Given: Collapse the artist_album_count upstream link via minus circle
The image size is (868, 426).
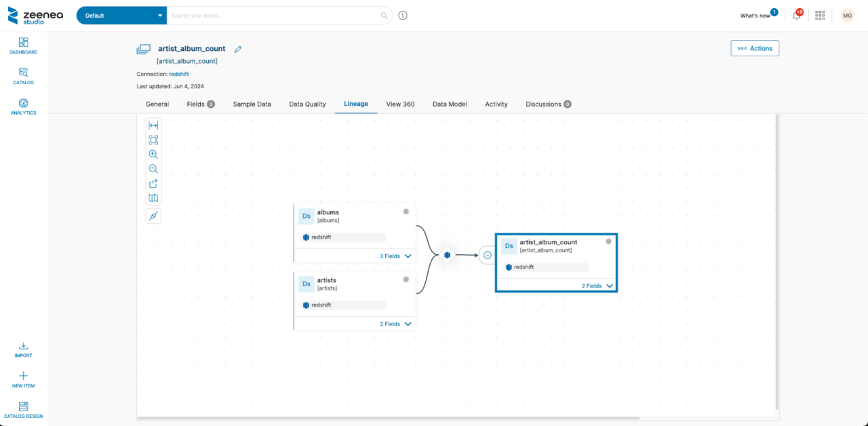Looking at the screenshot, I should (x=487, y=255).
